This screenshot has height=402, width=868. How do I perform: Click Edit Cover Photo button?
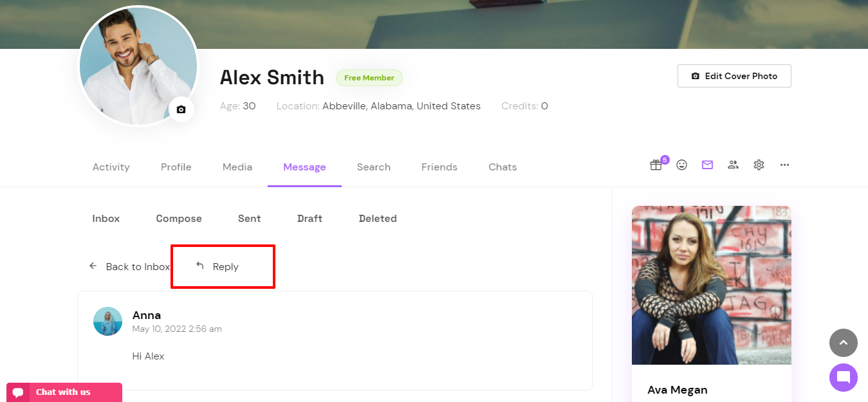click(734, 76)
